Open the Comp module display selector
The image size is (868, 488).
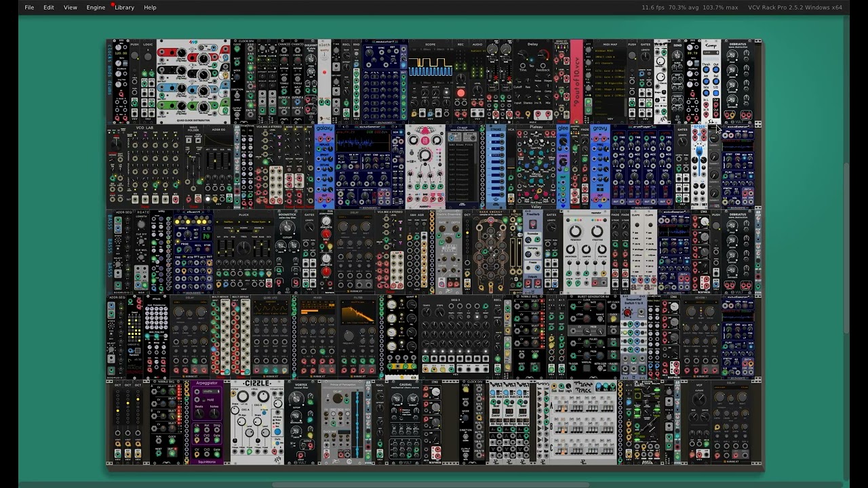[x=711, y=53]
